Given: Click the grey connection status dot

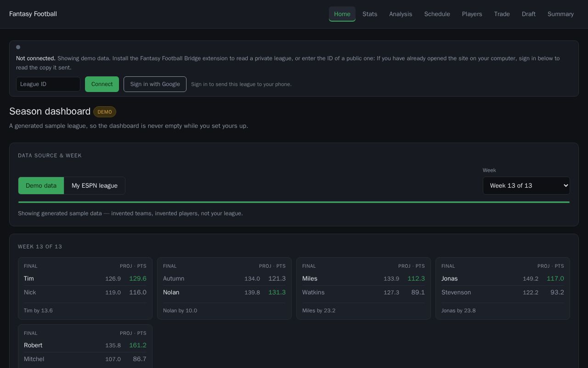Looking at the screenshot, I should click(x=18, y=47).
